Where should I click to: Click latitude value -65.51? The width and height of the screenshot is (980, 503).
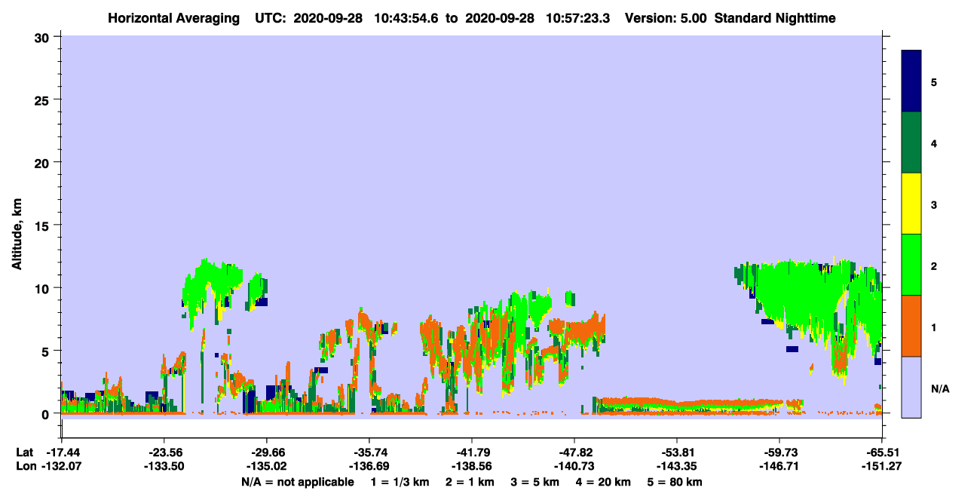[882, 452]
